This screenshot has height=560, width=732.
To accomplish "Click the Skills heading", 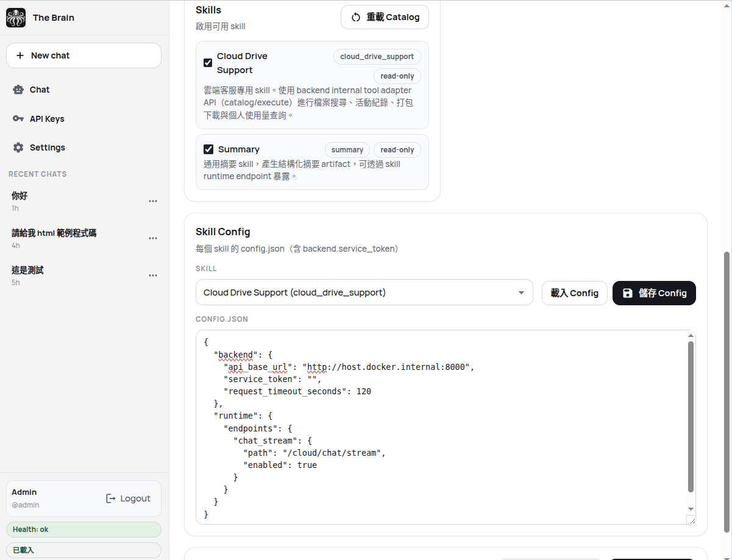I will coord(208,10).
